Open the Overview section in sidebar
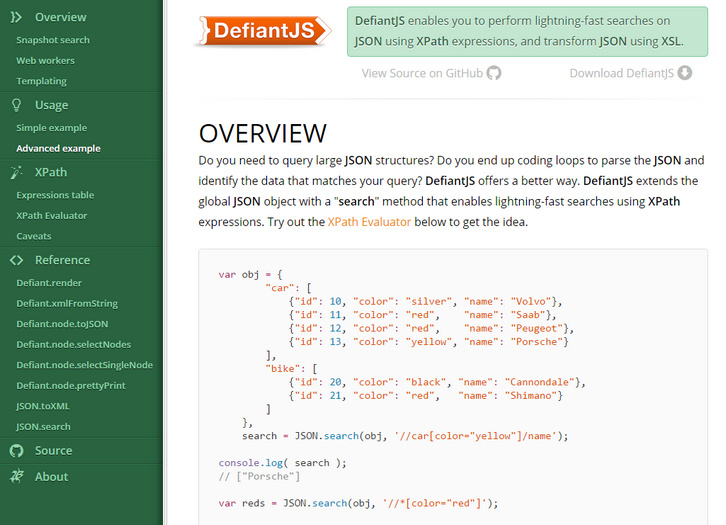Screen dimensions: 726x525 coord(60,17)
